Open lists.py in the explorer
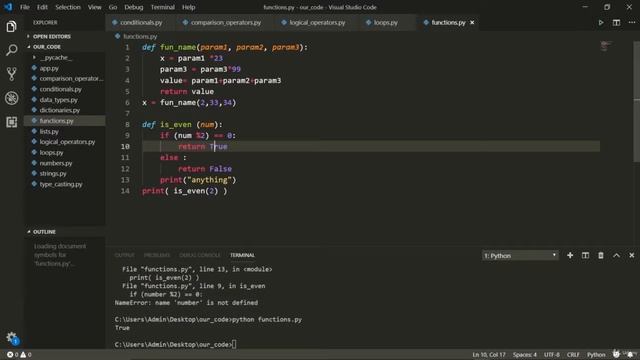 [49, 131]
